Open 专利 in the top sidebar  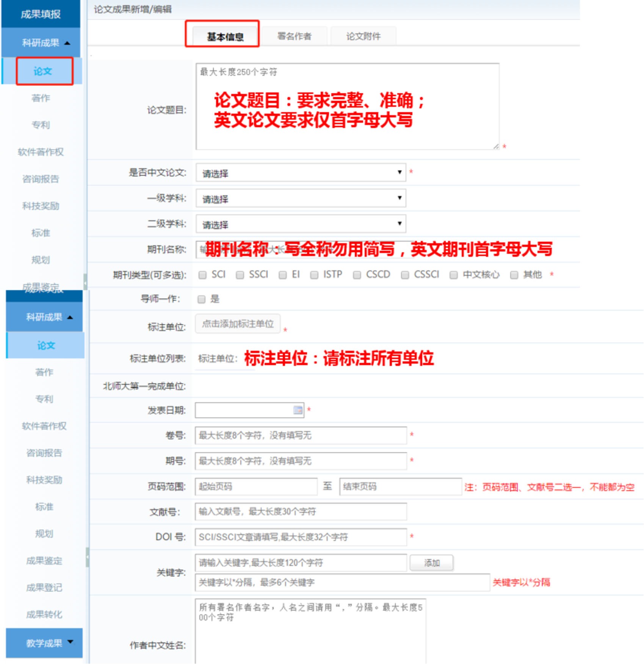coord(41,125)
